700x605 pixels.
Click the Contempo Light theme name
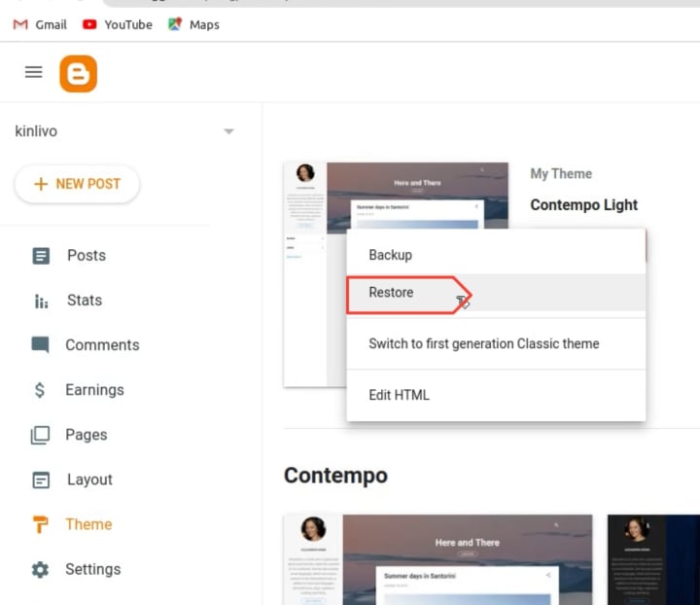(583, 205)
